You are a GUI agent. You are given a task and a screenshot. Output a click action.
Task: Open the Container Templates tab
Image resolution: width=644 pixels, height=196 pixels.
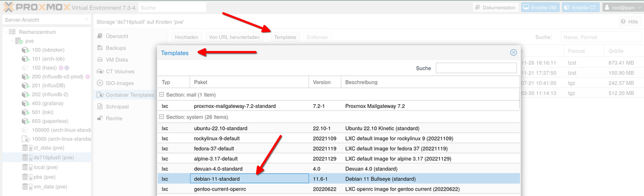pyautogui.click(x=130, y=95)
